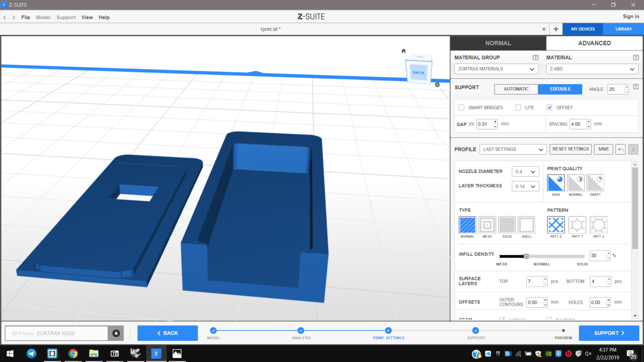644x362 pixels.
Task: Open the View menu
Action: (87, 17)
